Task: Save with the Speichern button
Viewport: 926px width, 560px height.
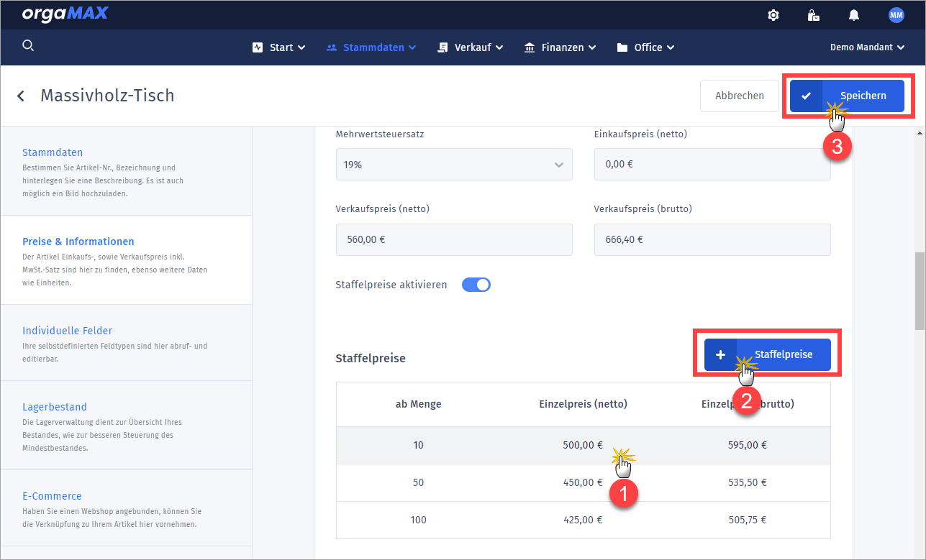Action: click(847, 96)
